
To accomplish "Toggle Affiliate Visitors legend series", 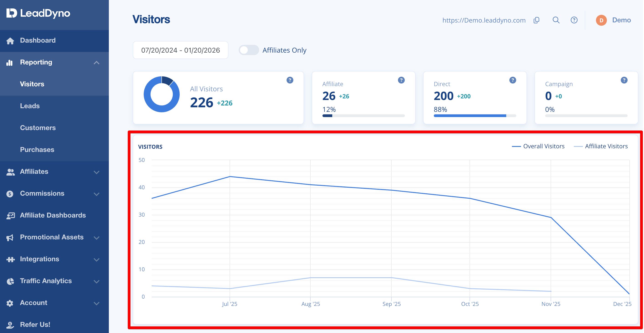I will click(x=601, y=146).
